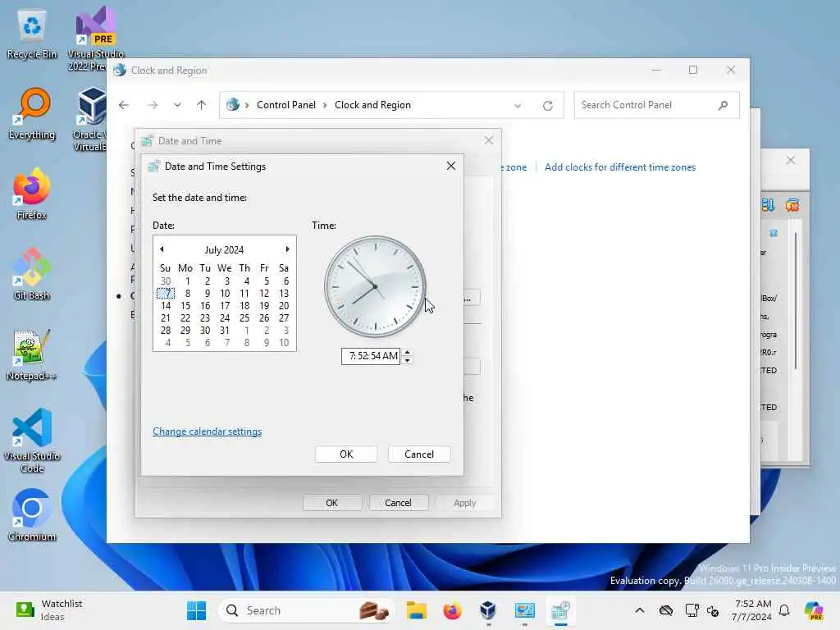Open Notepad++ desktop icon
This screenshot has width=840, height=630.
tap(32, 354)
